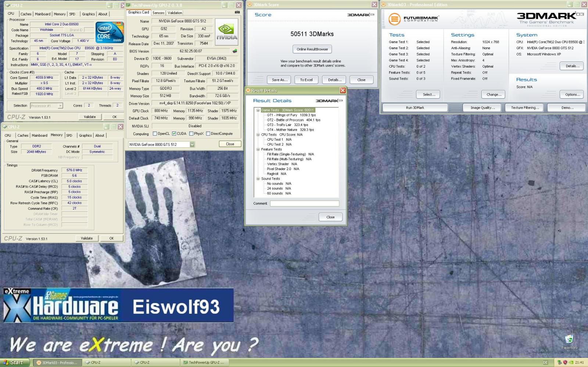Toggle the CUDA checkbox
This screenshot has width=588, height=367.
[174, 134]
